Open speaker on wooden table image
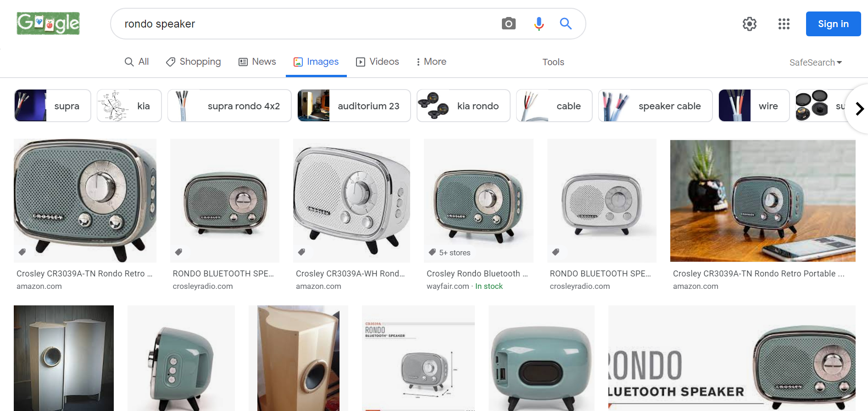868x411 pixels. pos(763,201)
